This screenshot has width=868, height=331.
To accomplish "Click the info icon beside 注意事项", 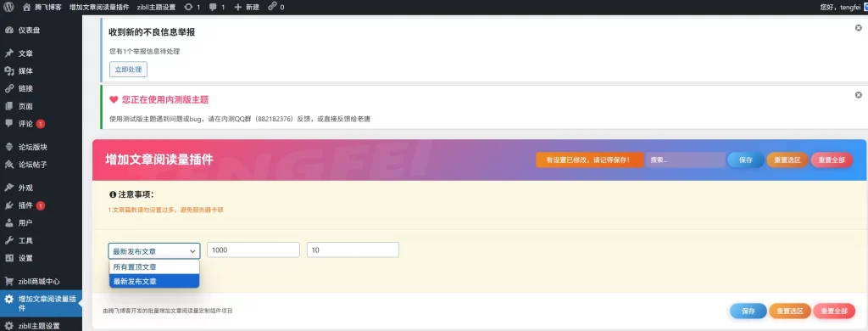I will coord(113,194).
